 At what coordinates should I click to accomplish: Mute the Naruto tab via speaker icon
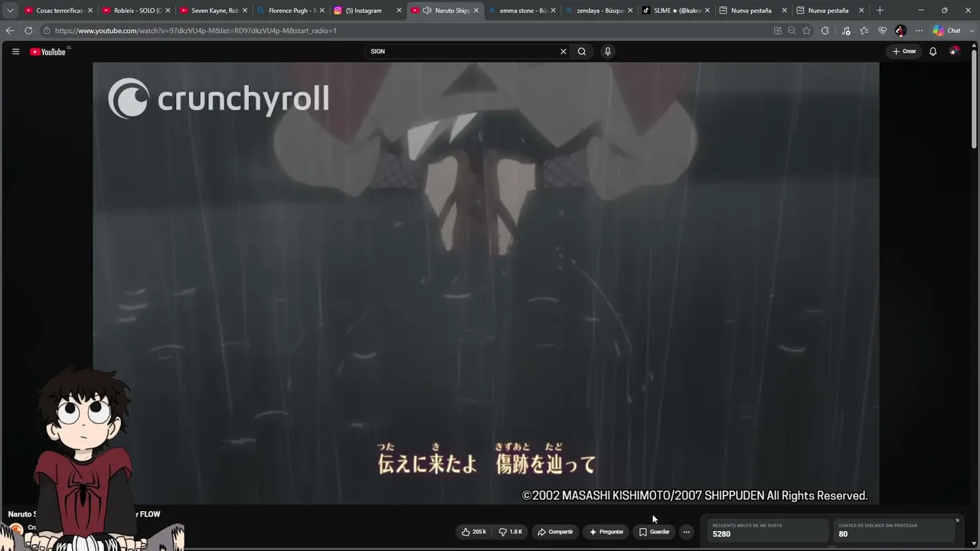click(427, 11)
